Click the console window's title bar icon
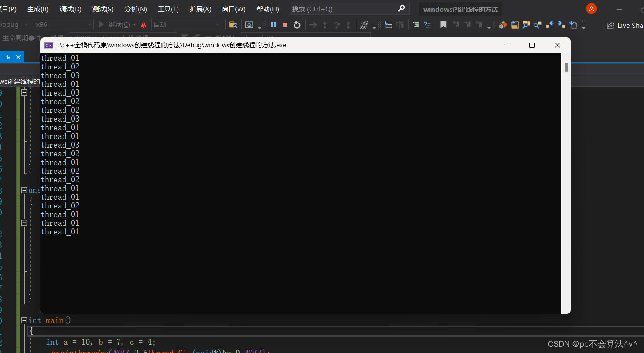This screenshot has width=644, height=353. 49,45
